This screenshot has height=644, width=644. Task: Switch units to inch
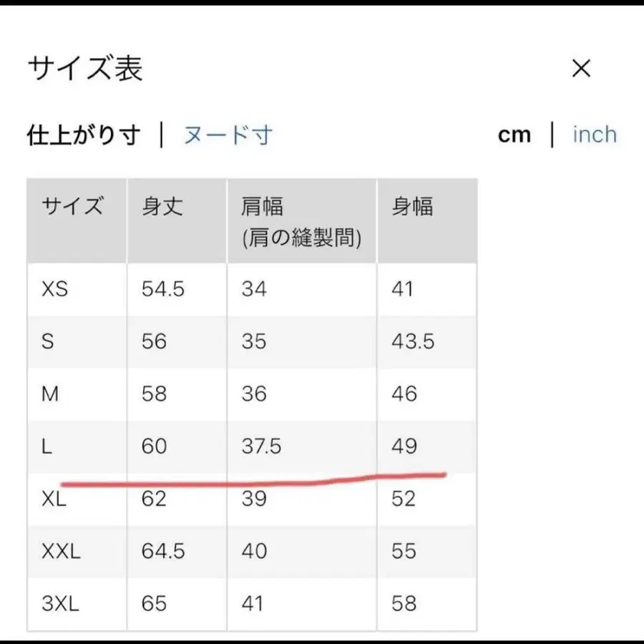point(594,135)
